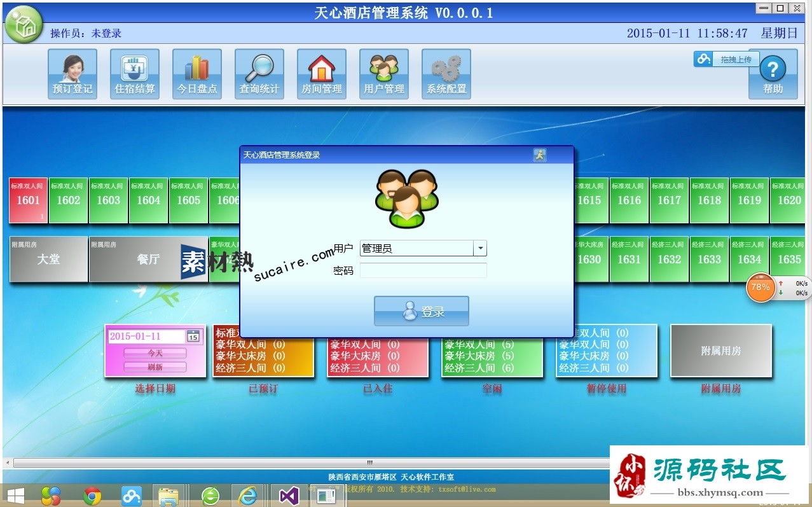Open green 360 browser taskbar icon
Image resolution: width=812 pixels, height=507 pixels.
coord(210,496)
